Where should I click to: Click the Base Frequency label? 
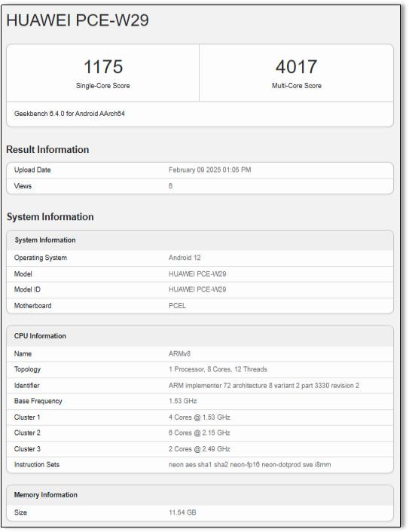coord(38,401)
